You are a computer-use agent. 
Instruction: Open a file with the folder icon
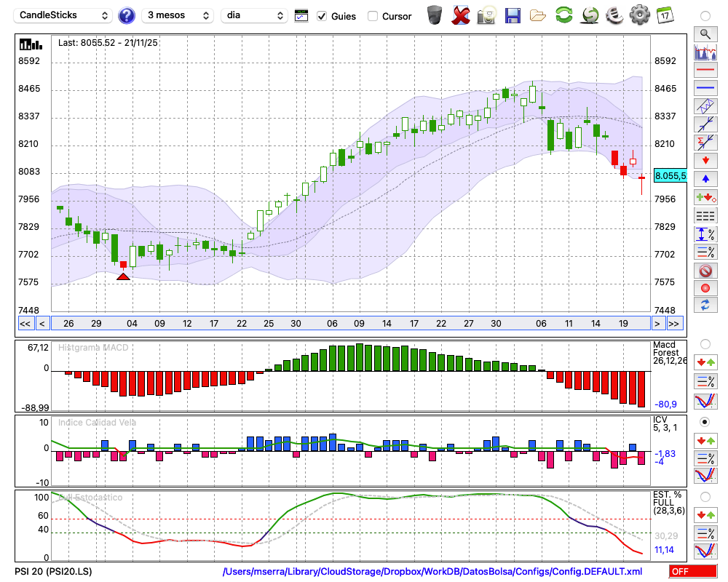pos(538,16)
